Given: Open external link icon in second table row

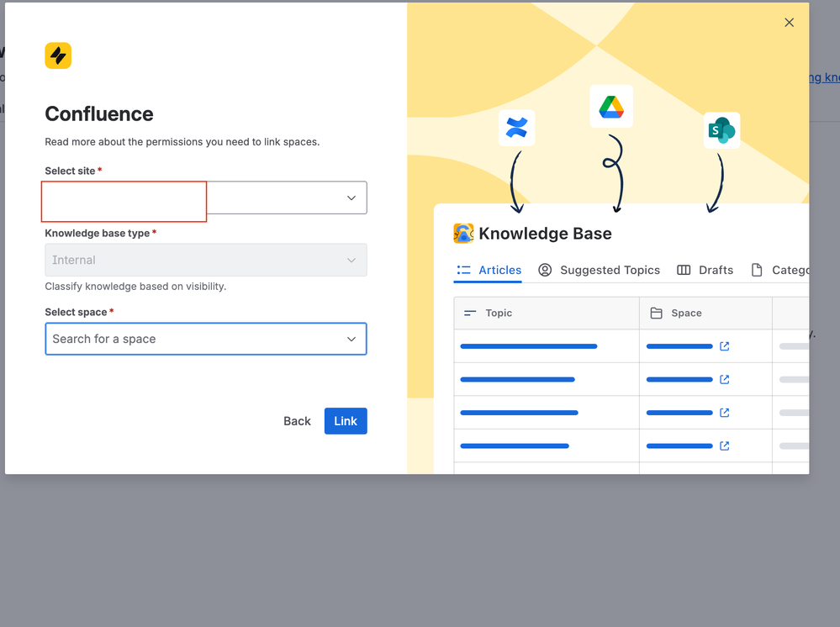Looking at the screenshot, I should point(724,380).
